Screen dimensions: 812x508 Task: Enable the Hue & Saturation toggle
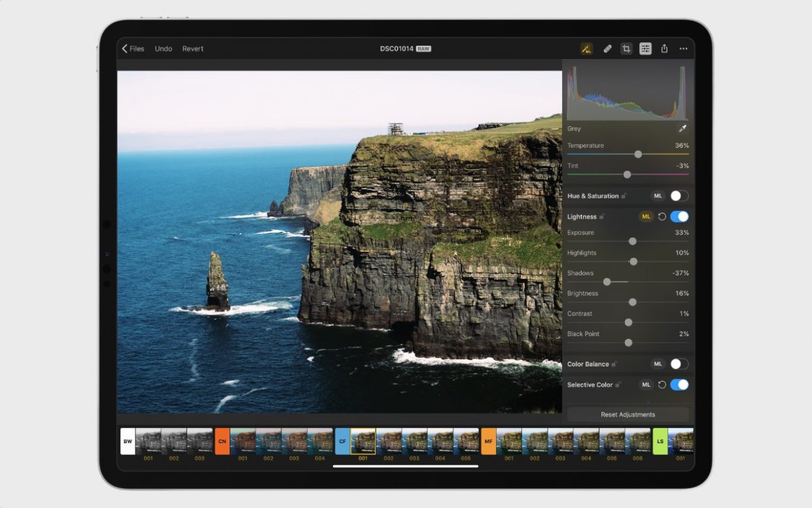678,196
